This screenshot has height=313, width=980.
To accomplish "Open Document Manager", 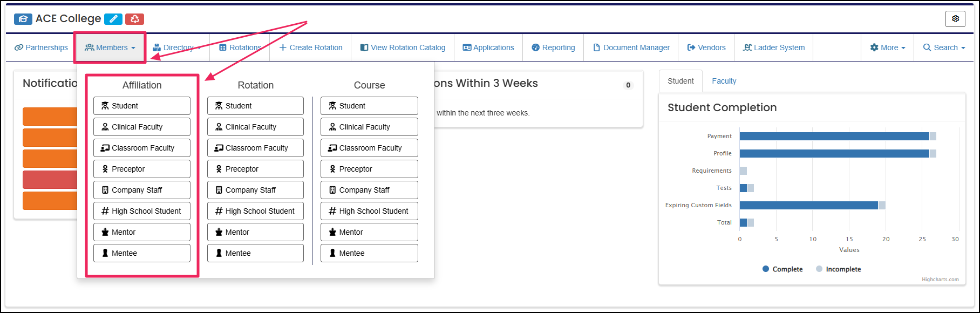I will (631, 47).
